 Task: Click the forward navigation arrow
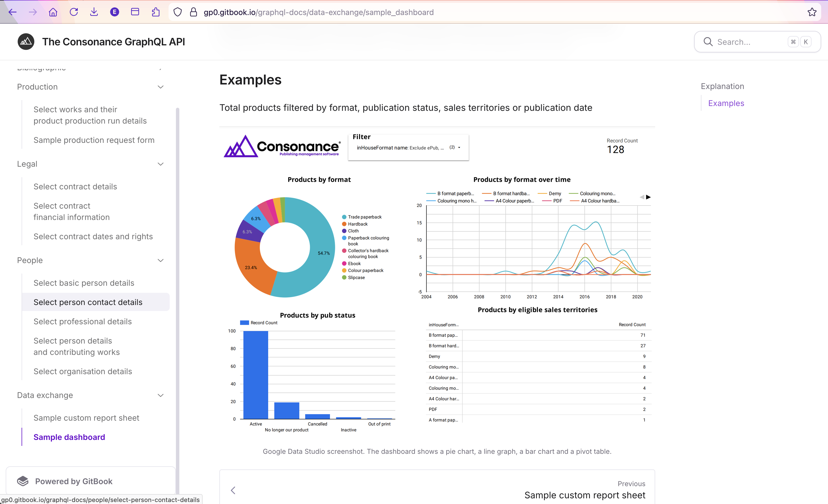pos(33,12)
